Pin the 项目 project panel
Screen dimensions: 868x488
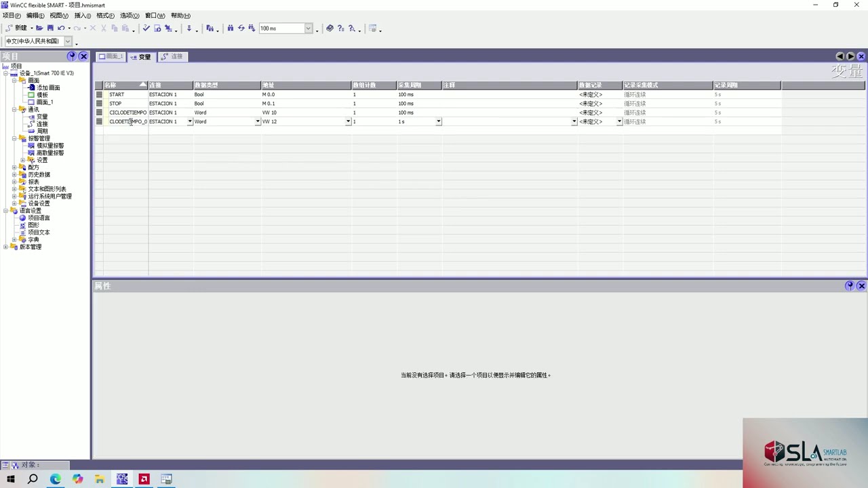72,56
